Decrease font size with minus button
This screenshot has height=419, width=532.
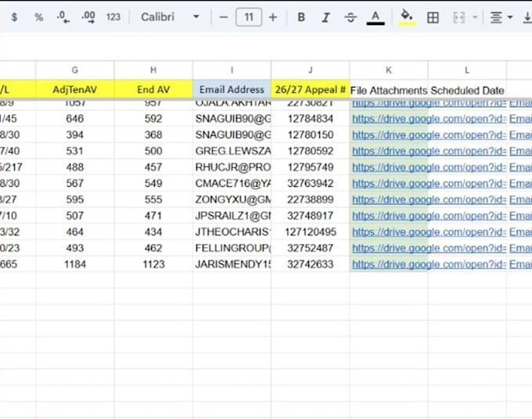(224, 17)
